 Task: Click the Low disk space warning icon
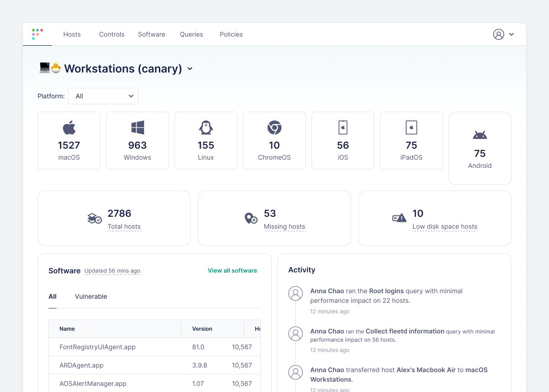[x=399, y=218]
